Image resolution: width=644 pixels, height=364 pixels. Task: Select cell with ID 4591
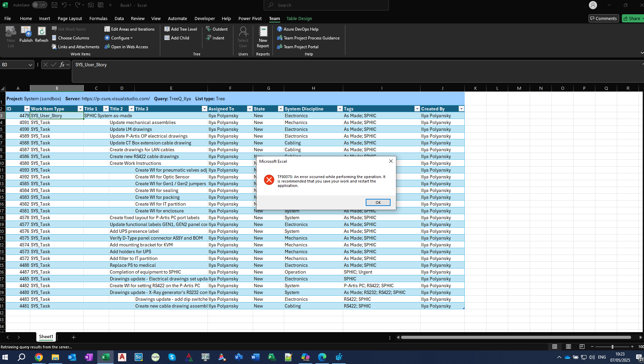pos(18,122)
